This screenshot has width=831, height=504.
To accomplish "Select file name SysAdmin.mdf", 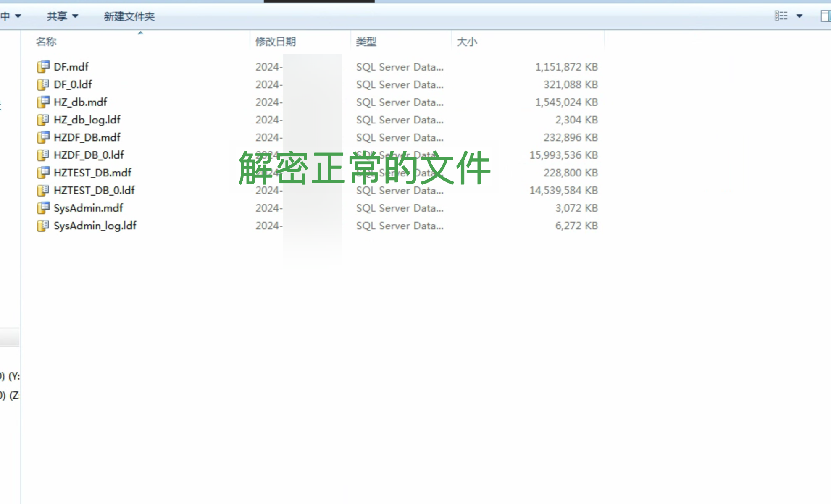I will (x=88, y=208).
